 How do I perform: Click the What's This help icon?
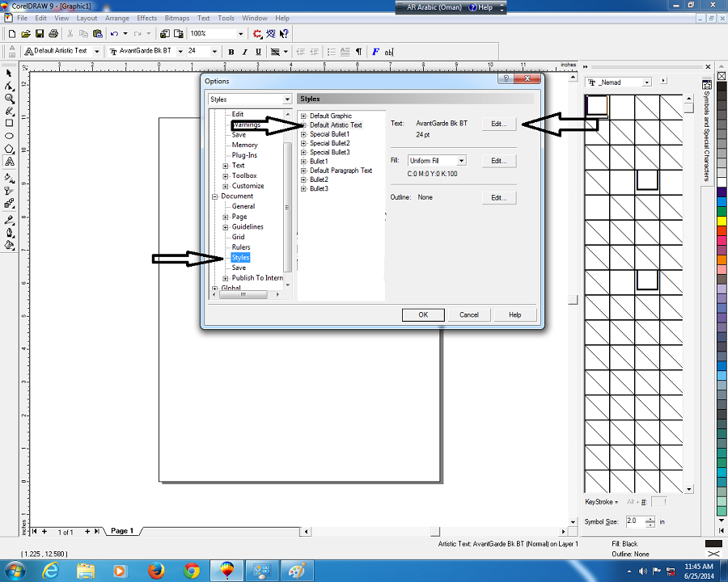point(284,33)
